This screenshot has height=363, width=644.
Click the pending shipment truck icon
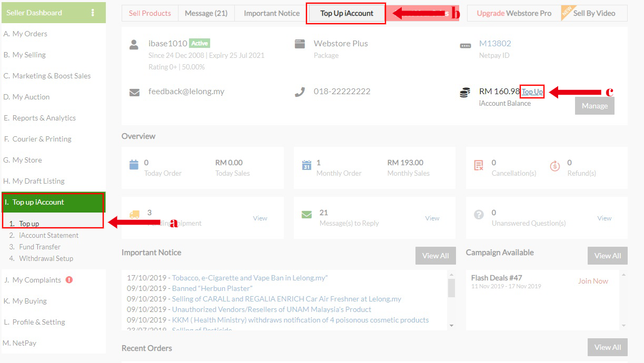point(134,215)
